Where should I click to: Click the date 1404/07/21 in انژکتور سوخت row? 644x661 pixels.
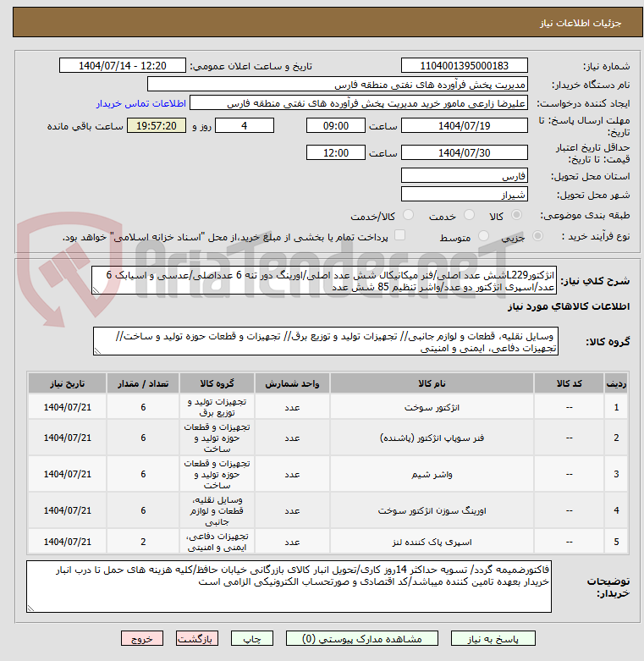[x=68, y=407]
